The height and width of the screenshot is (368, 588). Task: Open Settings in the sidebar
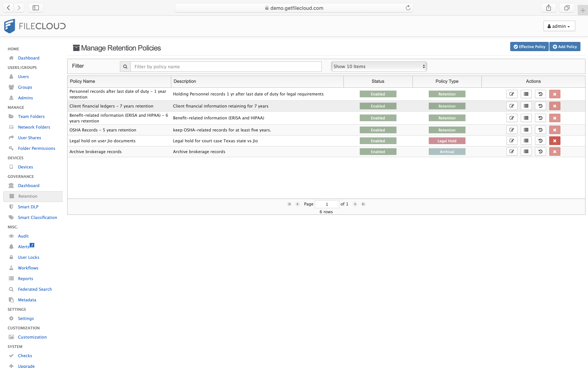tap(26, 318)
